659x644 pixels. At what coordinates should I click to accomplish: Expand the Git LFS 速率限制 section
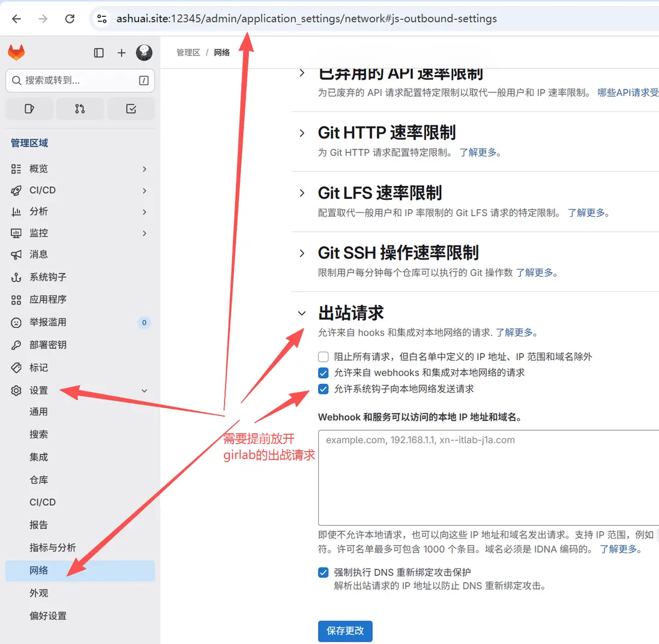302,193
